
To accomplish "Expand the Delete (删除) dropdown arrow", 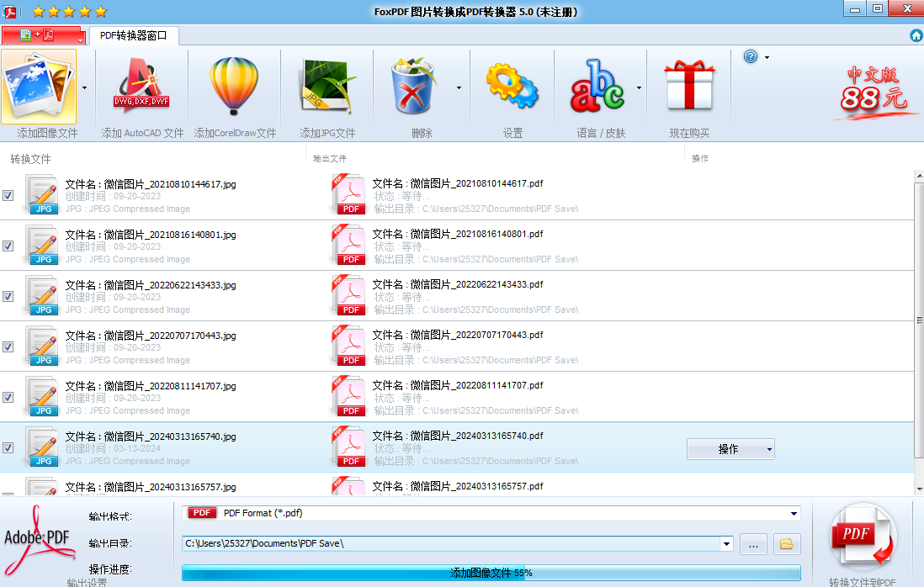I will [459, 87].
